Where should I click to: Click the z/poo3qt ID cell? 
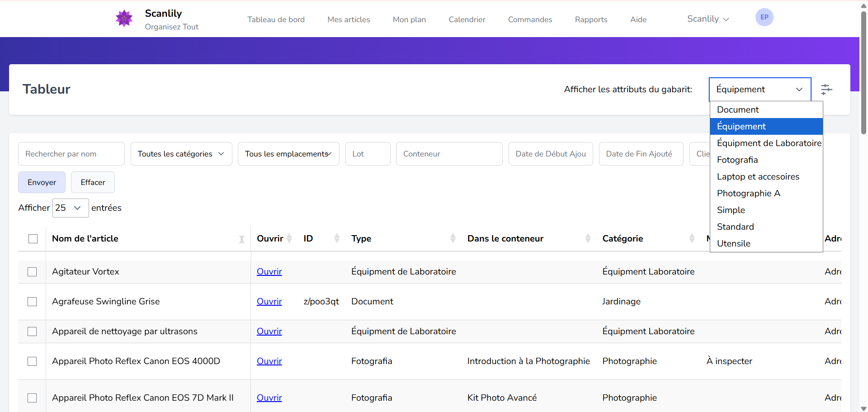(x=321, y=301)
